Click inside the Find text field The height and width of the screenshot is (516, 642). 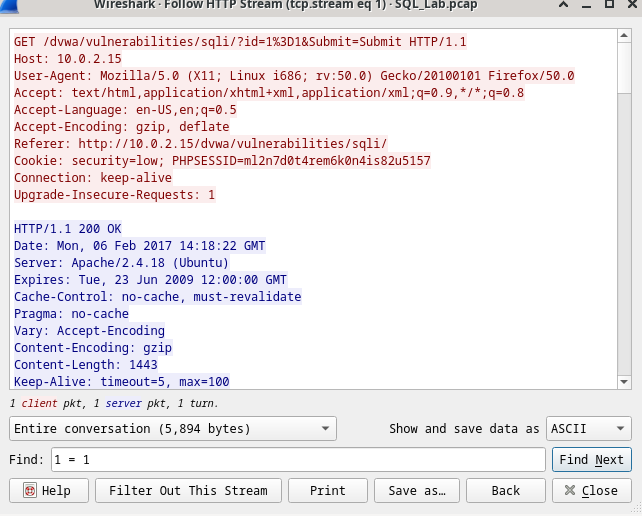(298, 459)
